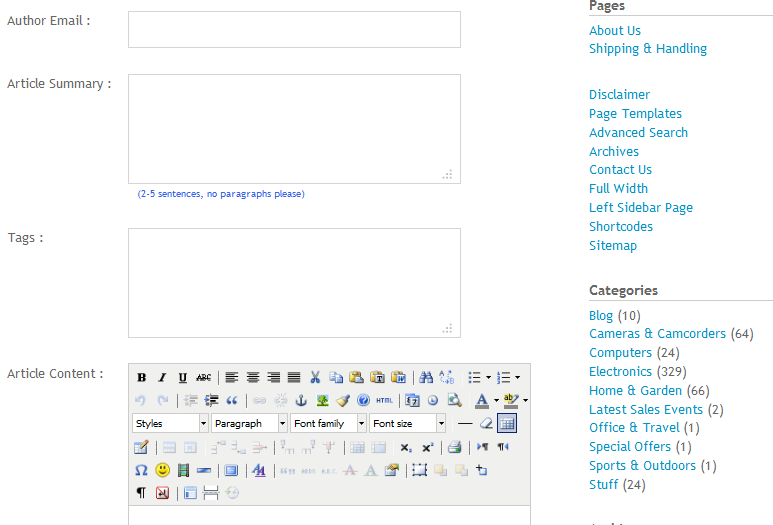Open Find/Replace icon next to binoculars
773x525 pixels.
(447, 378)
